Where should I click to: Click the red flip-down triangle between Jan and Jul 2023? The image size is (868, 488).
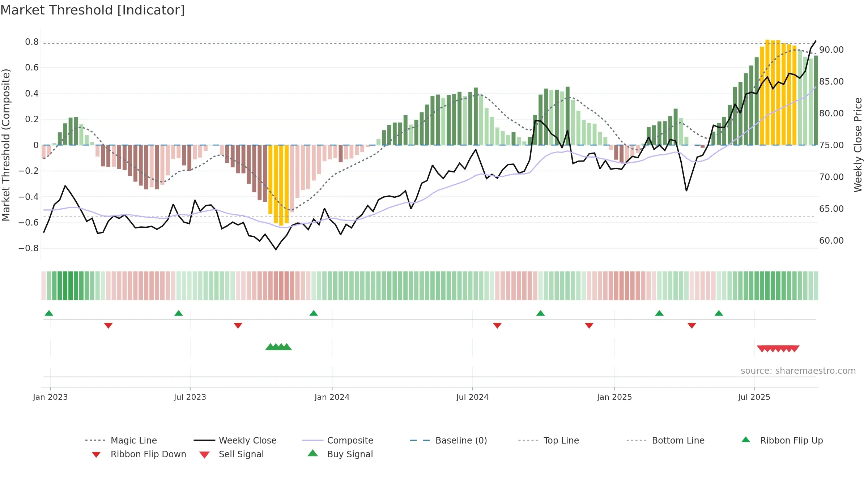point(108,326)
